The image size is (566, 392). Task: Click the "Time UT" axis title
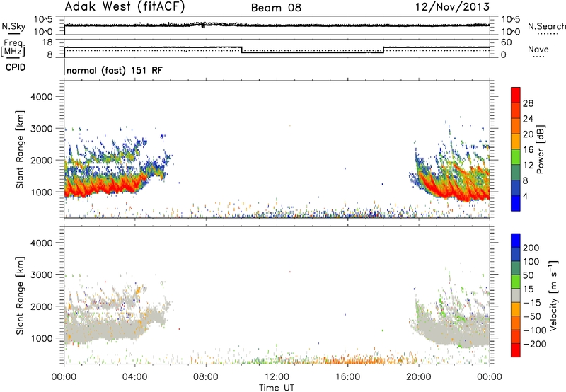(277, 388)
